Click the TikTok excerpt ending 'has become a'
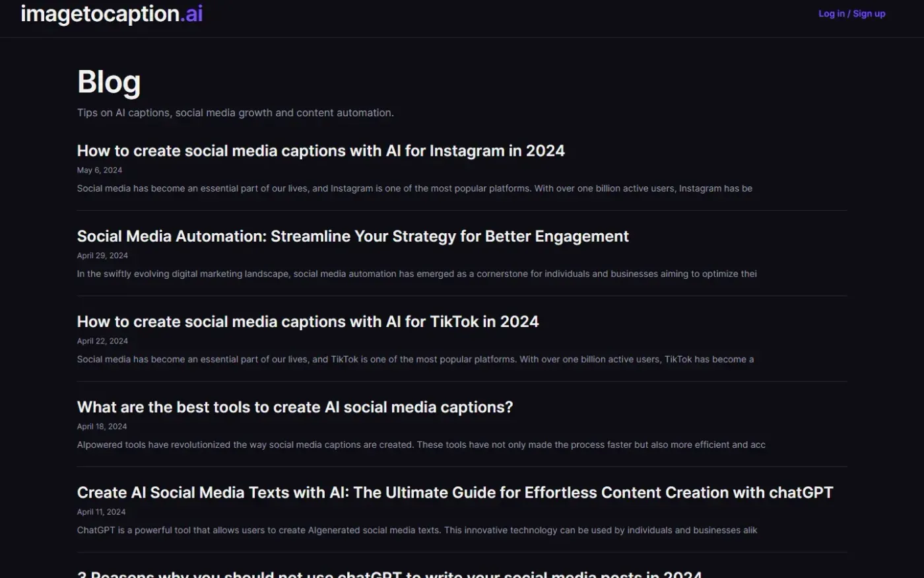This screenshot has height=578, width=924. point(415,359)
